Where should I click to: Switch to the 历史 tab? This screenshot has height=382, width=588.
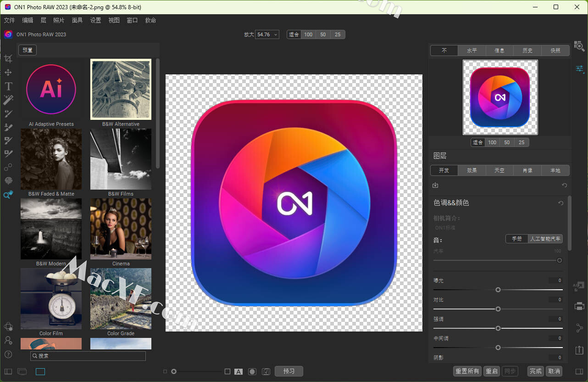click(527, 51)
